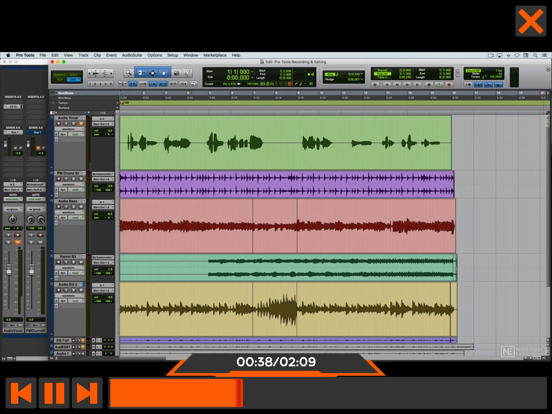552x414 pixels.
Task: Skip to previous video in player
Action: (21, 393)
